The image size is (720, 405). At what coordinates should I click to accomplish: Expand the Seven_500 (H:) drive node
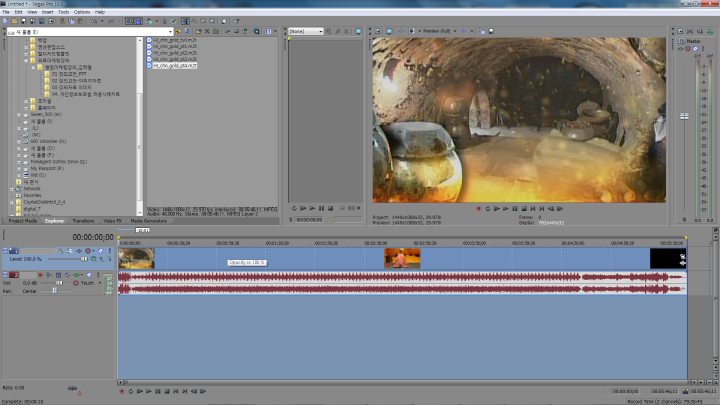pos(19,114)
